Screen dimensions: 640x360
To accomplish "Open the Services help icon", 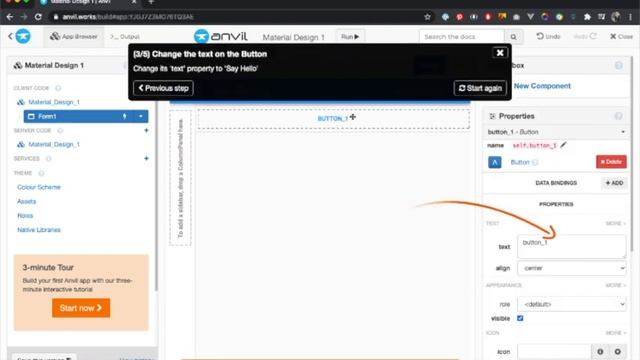I will [x=48, y=158].
